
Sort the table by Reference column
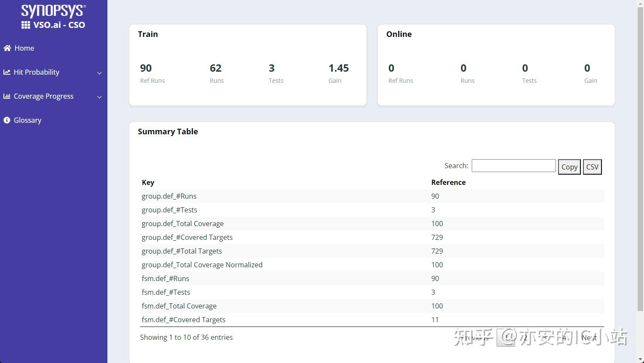pyautogui.click(x=448, y=182)
